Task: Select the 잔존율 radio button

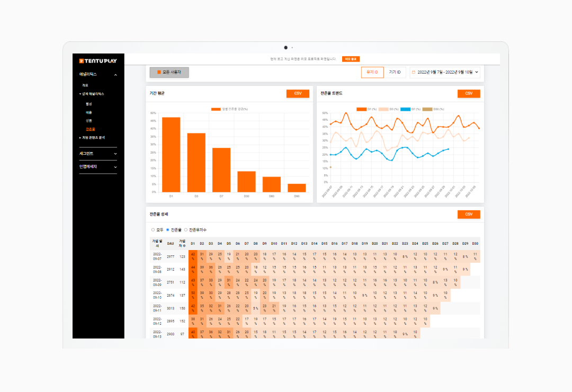Action: coord(167,229)
